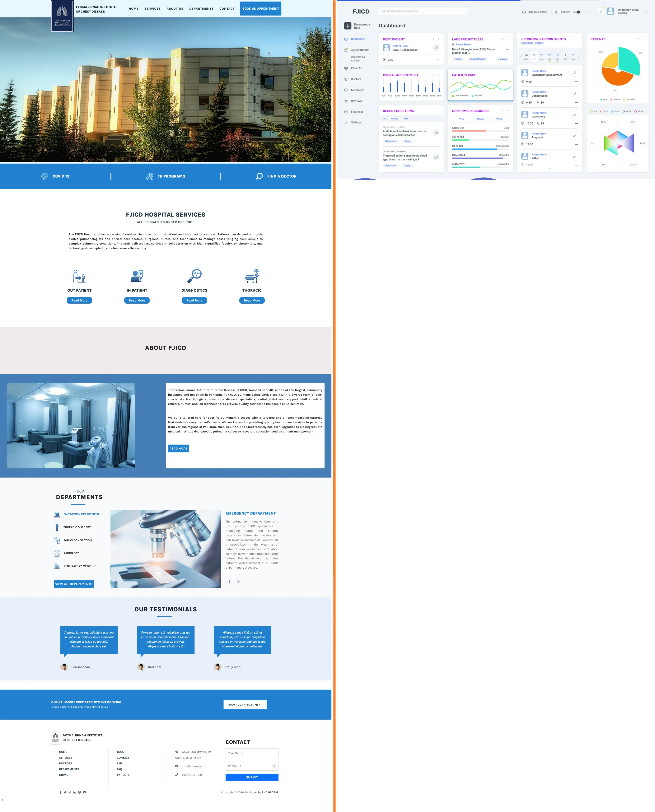Select Upcomming under Appointments

[x=358, y=57]
